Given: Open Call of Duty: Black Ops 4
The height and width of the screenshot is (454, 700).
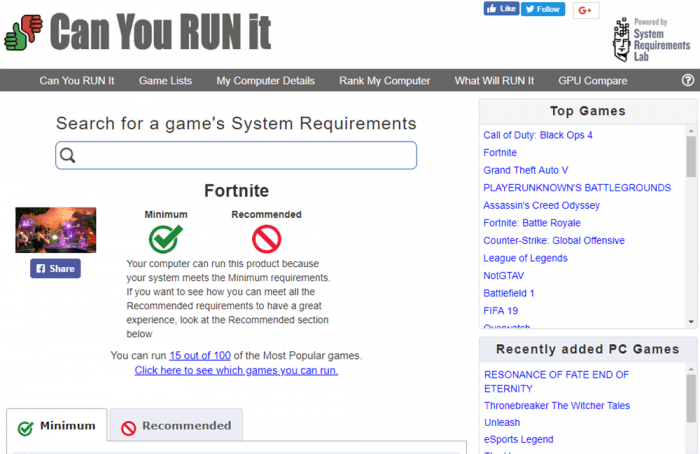Looking at the screenshot, I should tap(538, 135).
